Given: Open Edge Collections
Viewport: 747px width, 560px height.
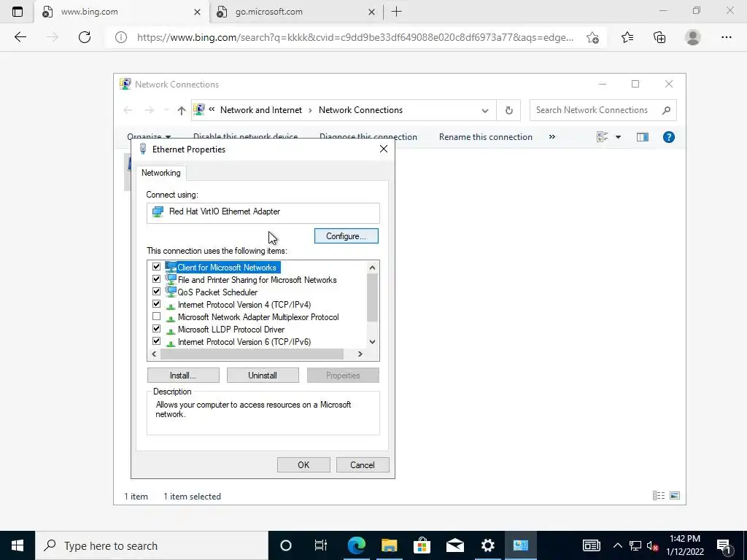Looking at the screenshot, I should (x=659, y=37).
